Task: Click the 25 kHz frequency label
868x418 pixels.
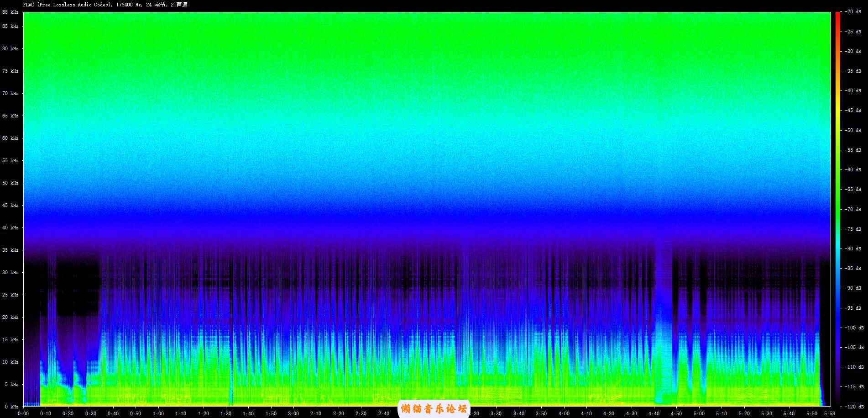Action: tap(10, 295)
